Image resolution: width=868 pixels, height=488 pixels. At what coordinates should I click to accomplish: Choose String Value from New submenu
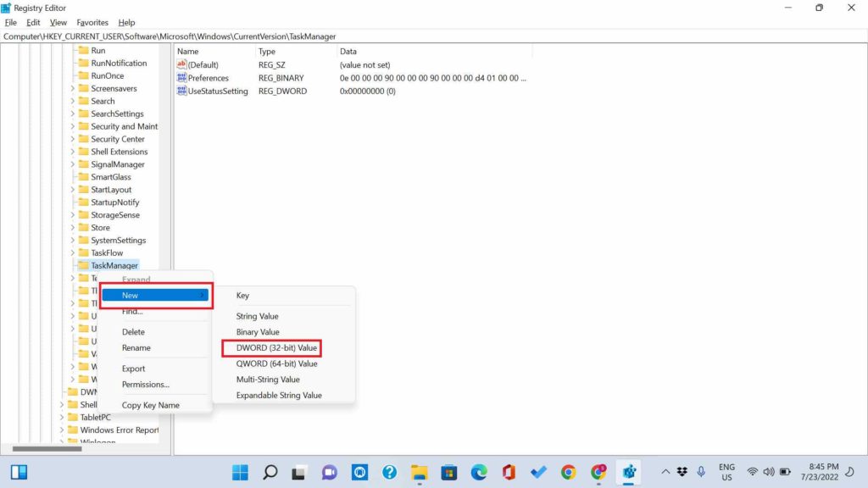(258, 316)
